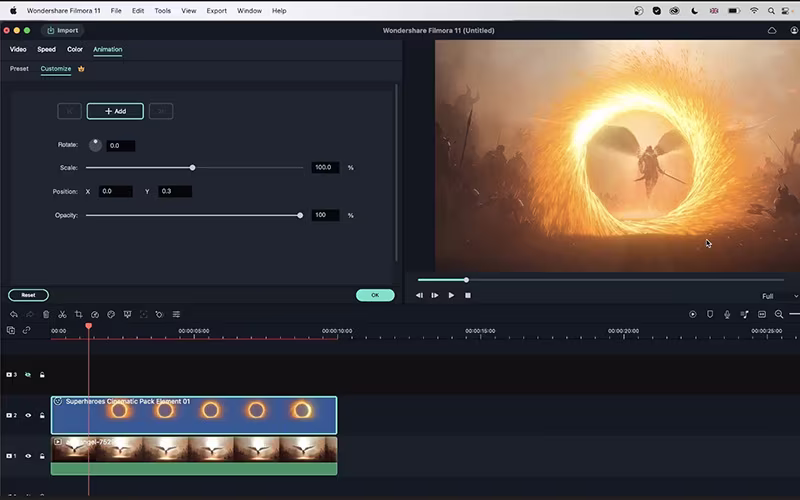Click the Motion Tracking frame icon
This screenshot has width=800, height=500.
[x=144, y=314]
